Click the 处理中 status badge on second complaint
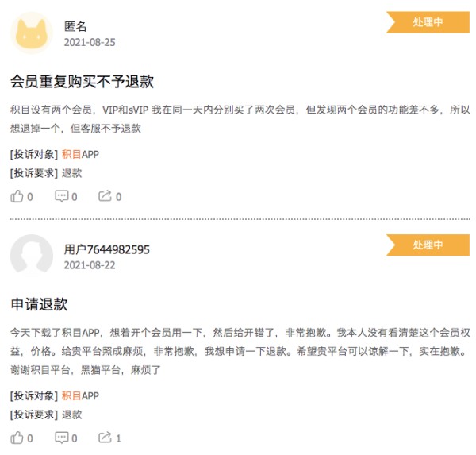476x455 pixels. coord(428,245)
